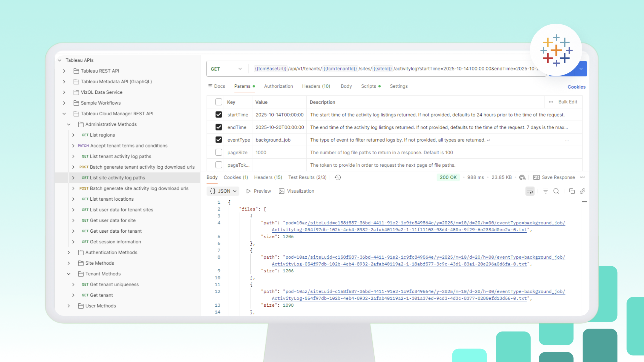Screen dimensions: 644x362
Task: Click the pageSize value field showing 1000
Action: (x=261, y=152)
